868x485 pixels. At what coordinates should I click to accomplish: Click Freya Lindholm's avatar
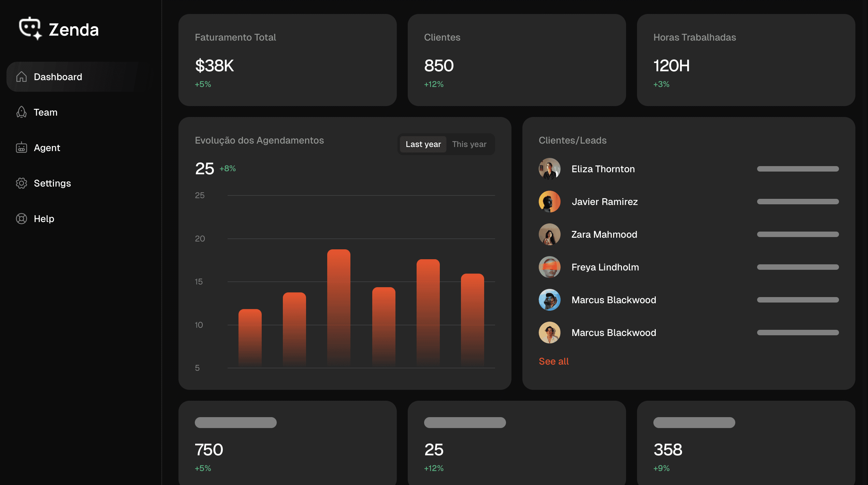tap(549, 267)
